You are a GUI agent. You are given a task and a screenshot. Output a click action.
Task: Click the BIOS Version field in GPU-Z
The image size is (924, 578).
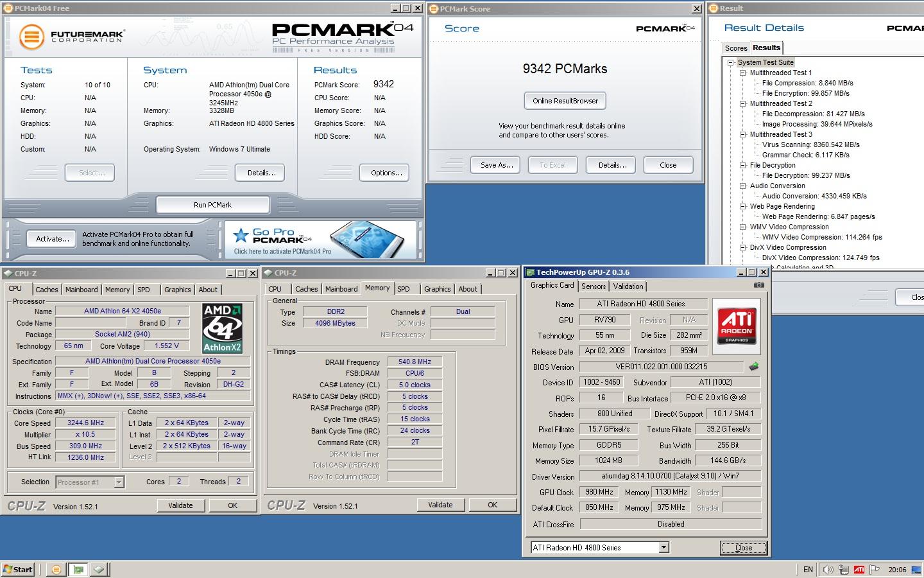tap(662, 367)
